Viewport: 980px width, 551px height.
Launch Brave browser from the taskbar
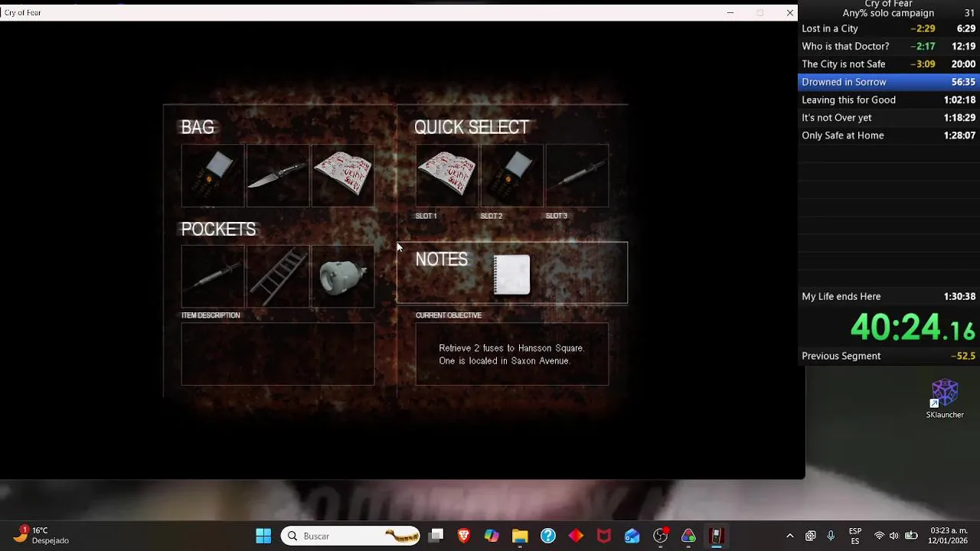coord(464,536)
